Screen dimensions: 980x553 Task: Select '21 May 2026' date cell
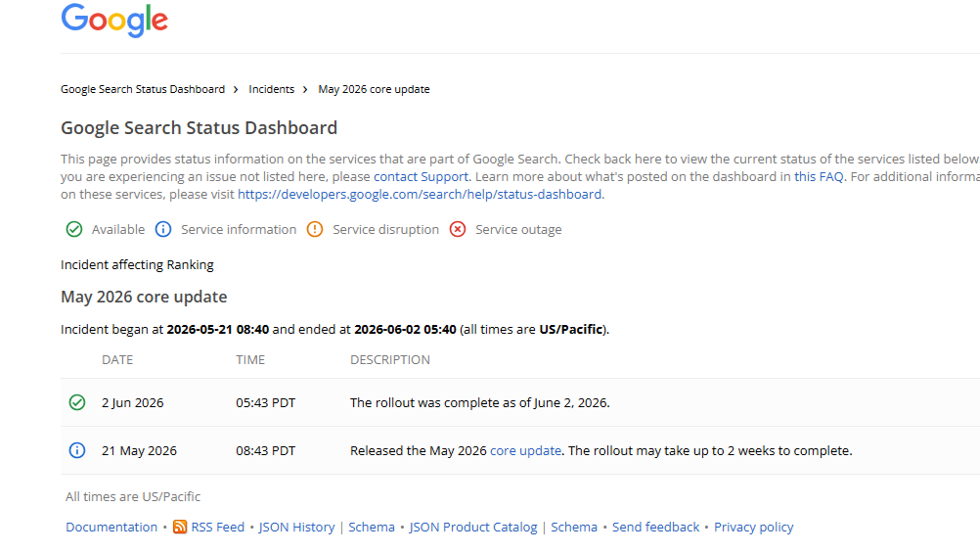[140, 450]
